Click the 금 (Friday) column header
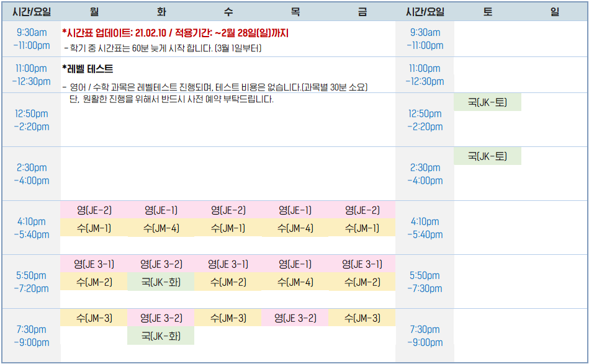 click(x=362, y=12)
